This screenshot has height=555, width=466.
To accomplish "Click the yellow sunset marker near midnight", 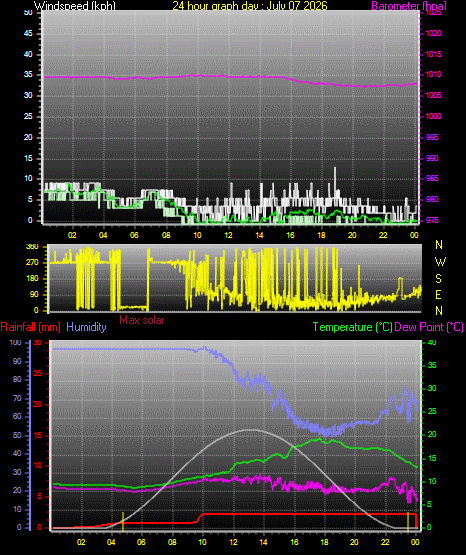I will (x=408, y=521).
